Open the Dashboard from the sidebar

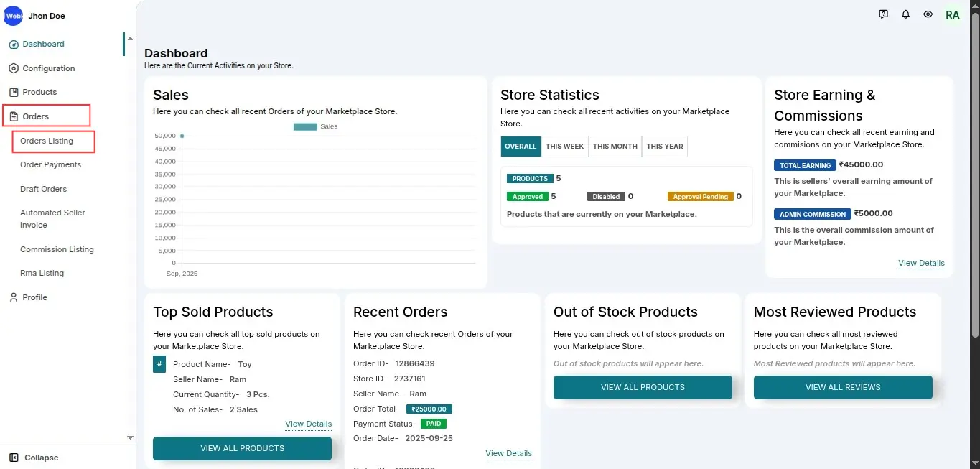[x=43, y=44]
